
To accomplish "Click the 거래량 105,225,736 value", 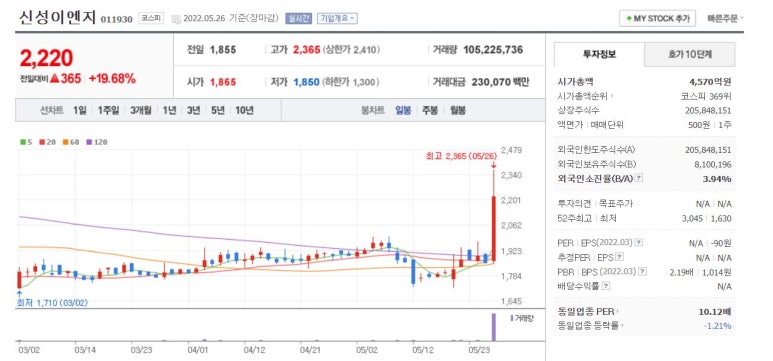I will click(x=493, y=50).
